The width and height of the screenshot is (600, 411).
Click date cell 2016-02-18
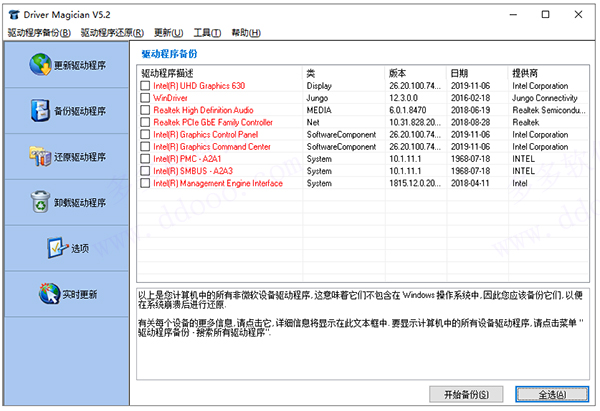tap(470, 98)
